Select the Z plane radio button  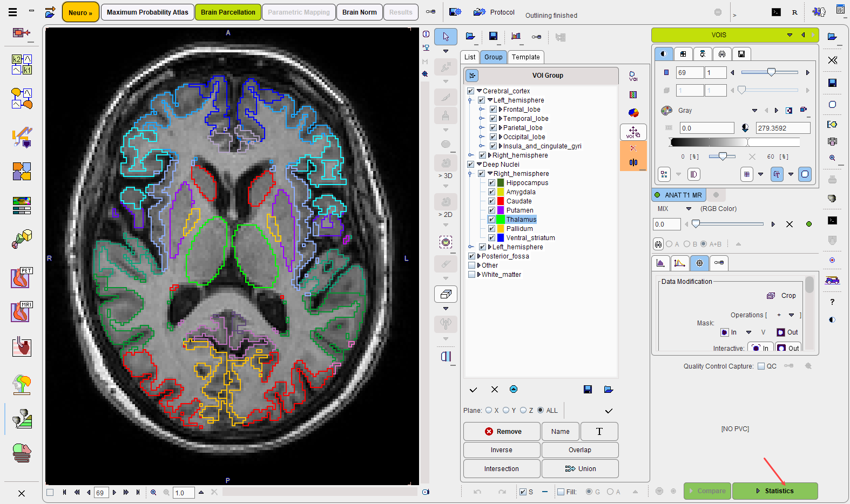click(x=523, y=410)
